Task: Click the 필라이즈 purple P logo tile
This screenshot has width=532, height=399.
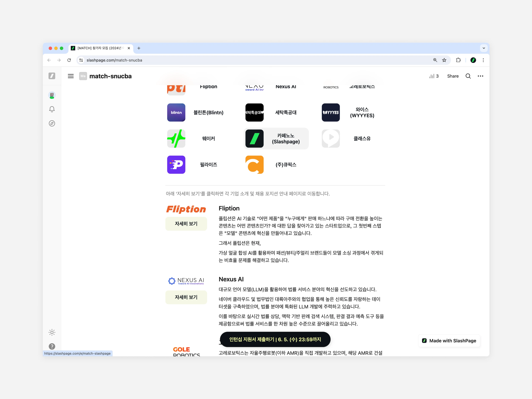Action: (176, 165)
